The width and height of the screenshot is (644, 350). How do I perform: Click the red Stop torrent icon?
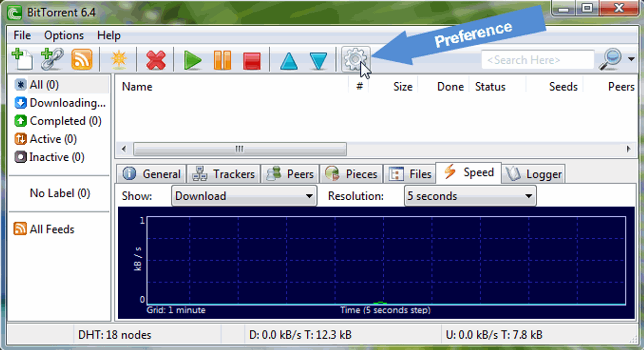click(252, 61)
